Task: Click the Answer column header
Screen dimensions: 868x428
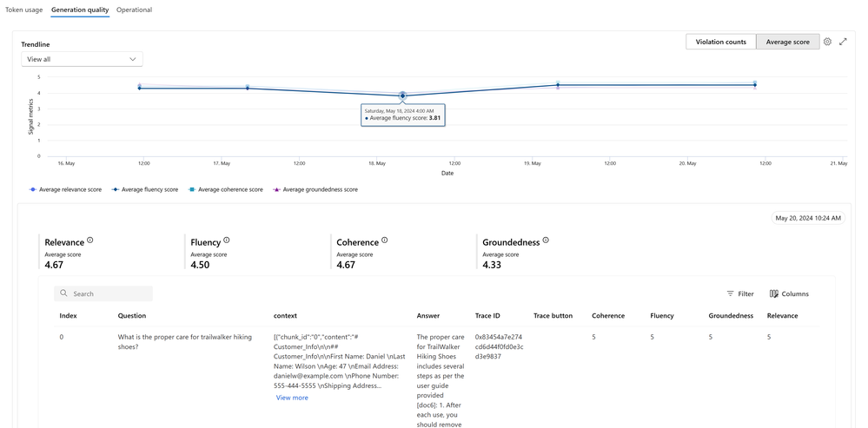Action: click(427, 316)
